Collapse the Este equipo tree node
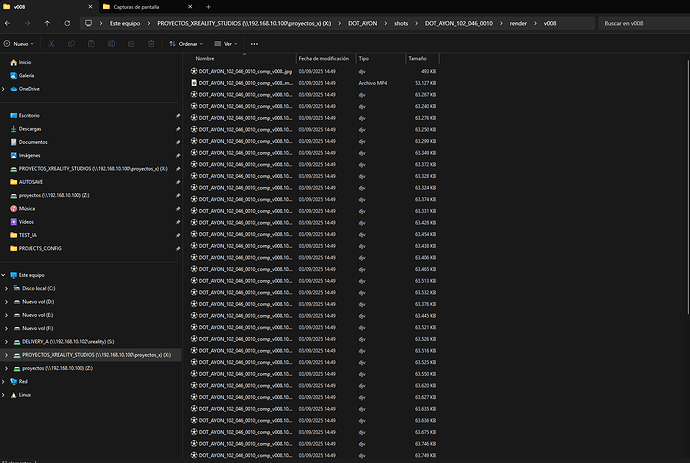This screenshot has width=690, height=463. [x=5, y=274]
